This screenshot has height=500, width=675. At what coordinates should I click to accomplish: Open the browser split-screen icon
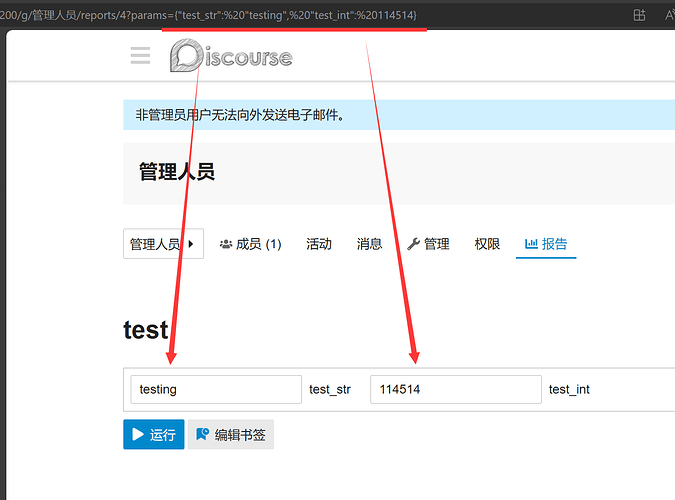639,15
